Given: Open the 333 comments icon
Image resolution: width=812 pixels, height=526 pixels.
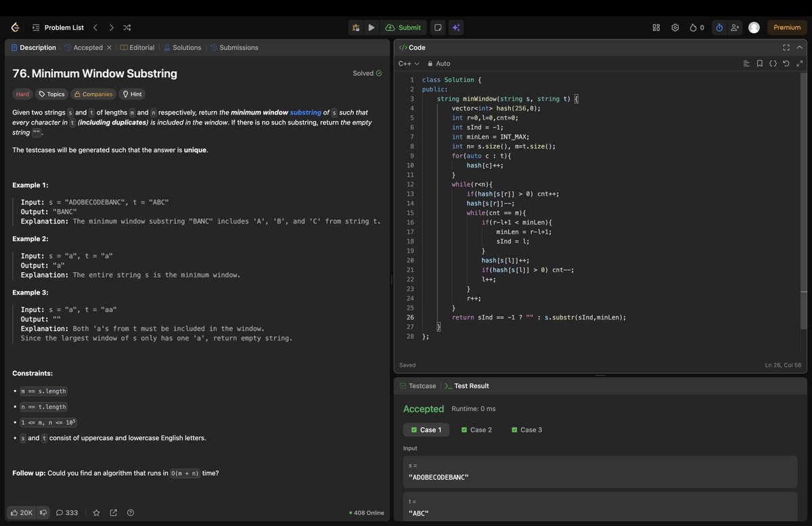Looking at the screenshot, I should click(67, 512).
